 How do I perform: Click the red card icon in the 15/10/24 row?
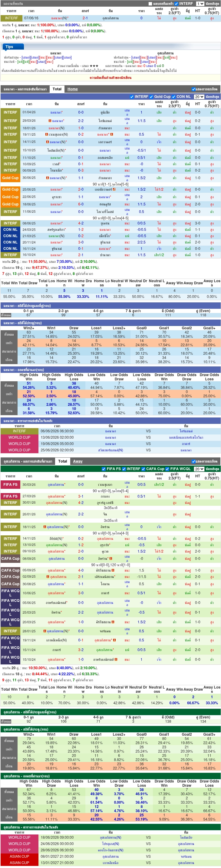tap(116, 660)
